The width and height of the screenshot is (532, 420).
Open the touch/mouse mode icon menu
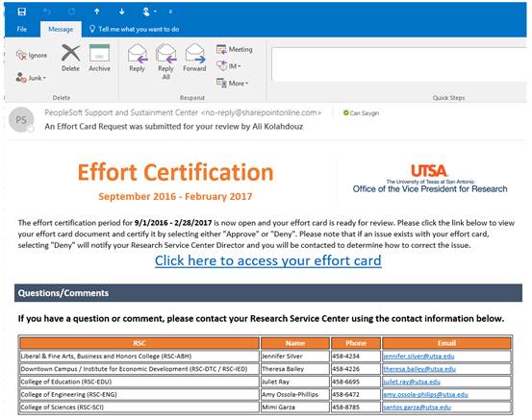(x=149, y=12)
